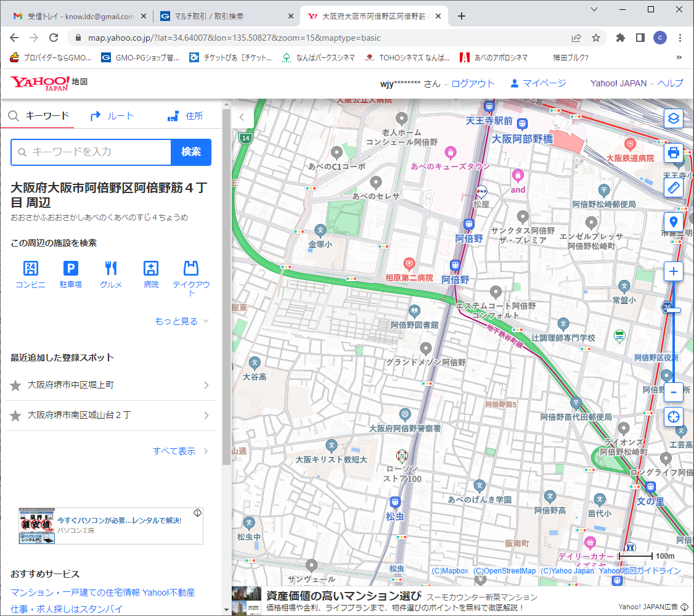
Task: Search nearby convenience stores (コンビニ)
Action: tap(31, 274)
